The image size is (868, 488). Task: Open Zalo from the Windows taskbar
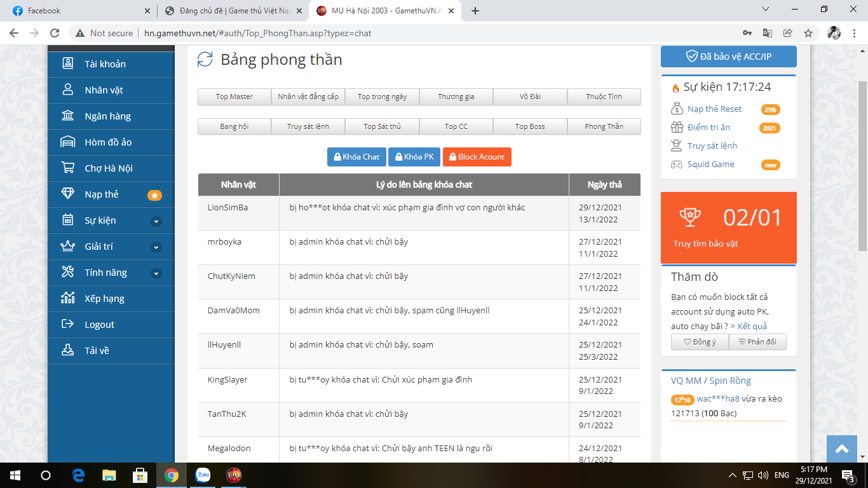tap(203, 475)
